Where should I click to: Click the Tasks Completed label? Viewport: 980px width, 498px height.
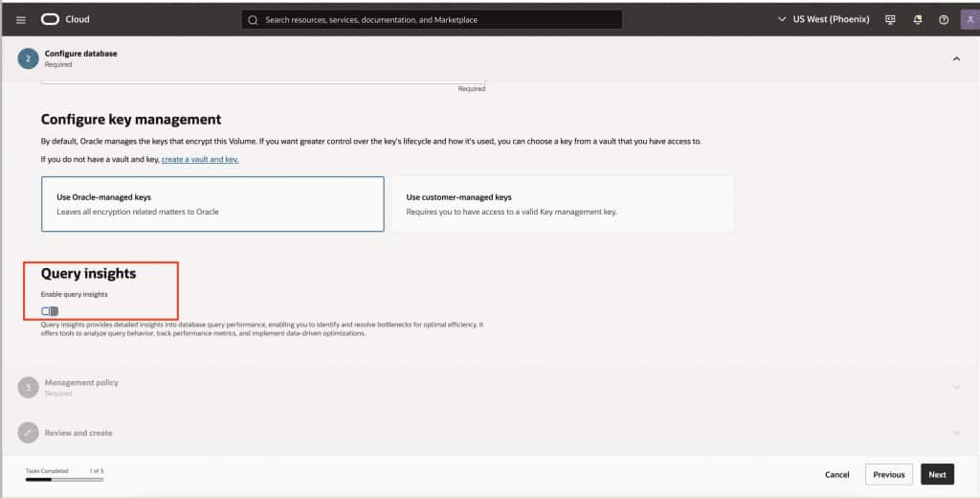pyautogui.click(x=47, y=470)
